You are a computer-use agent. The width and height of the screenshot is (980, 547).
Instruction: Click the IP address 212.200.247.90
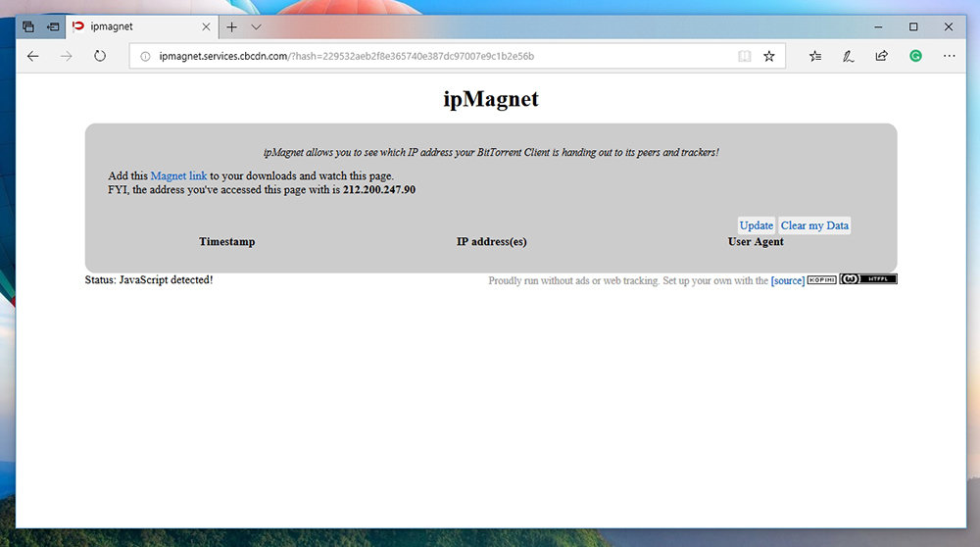coord(378,189)
